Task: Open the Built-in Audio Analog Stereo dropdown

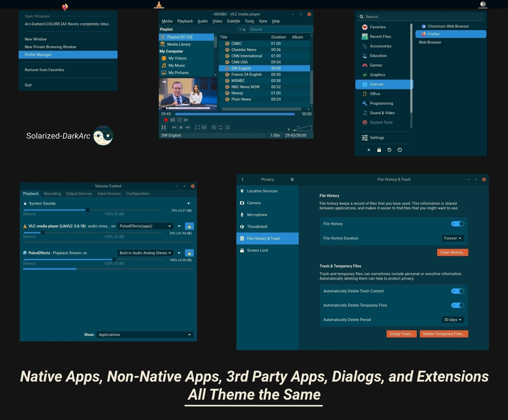Action: (145, 253)
